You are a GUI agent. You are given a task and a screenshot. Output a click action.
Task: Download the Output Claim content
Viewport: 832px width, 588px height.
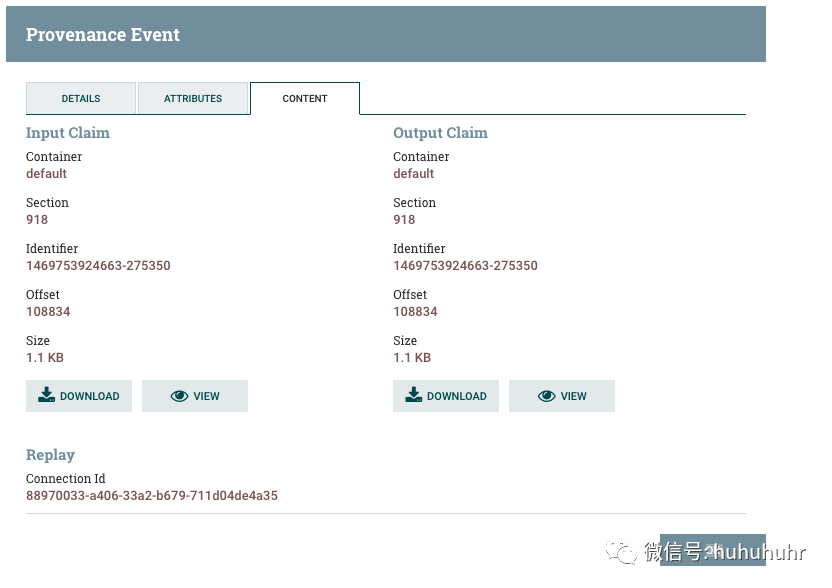pos(446,396)
